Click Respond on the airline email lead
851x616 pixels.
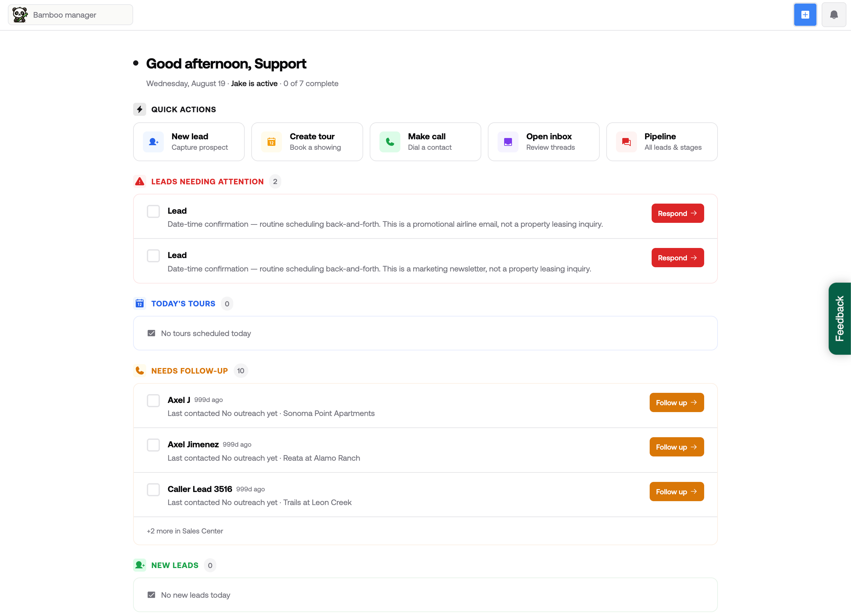677,213
